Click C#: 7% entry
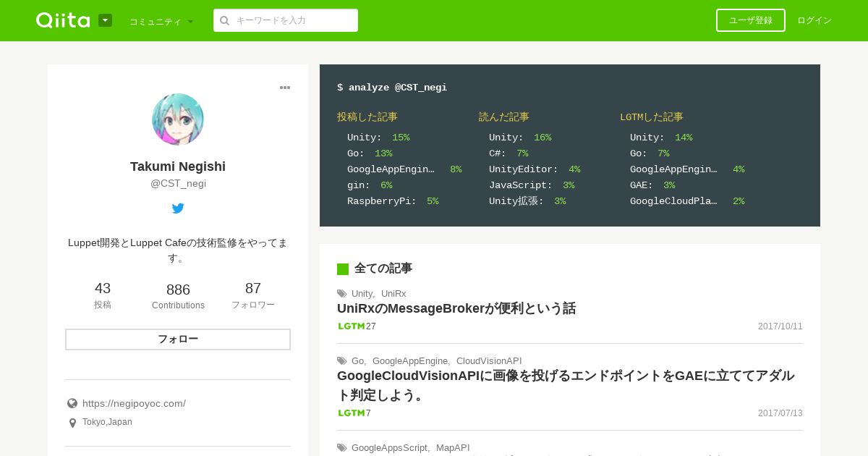Screen dimensions: 868x456 (509, 153)
